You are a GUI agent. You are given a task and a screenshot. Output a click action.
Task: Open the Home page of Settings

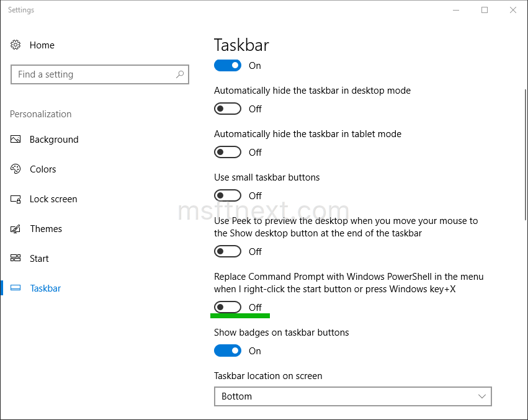pos(42,45)
